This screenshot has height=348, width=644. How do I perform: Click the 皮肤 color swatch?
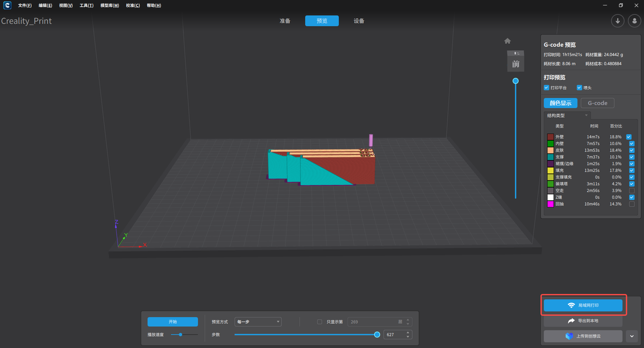(x=550, y=150)
